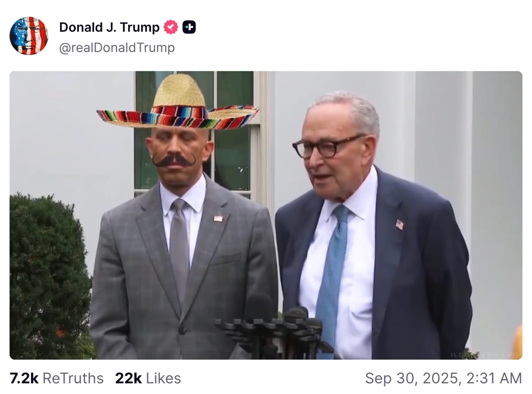
Task: Click the gray tie in the video
Action: pos(179,248)
